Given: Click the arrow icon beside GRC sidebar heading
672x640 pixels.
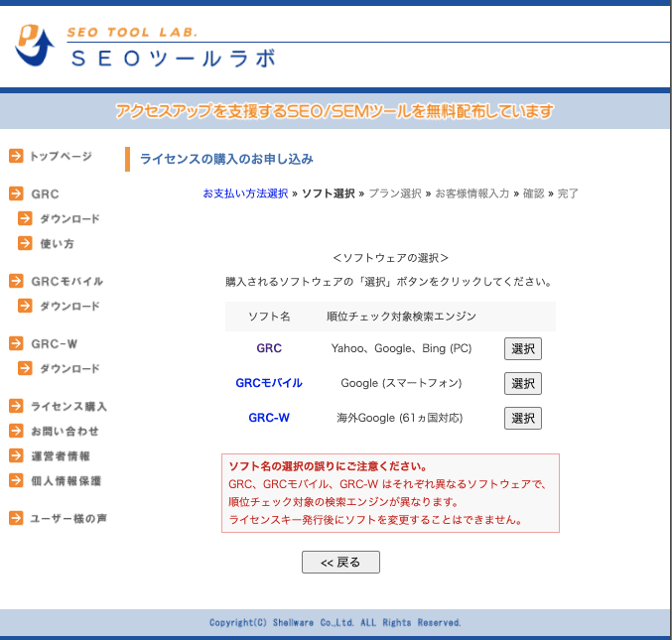Looking at the screenshot, I should tap(16, 193).
